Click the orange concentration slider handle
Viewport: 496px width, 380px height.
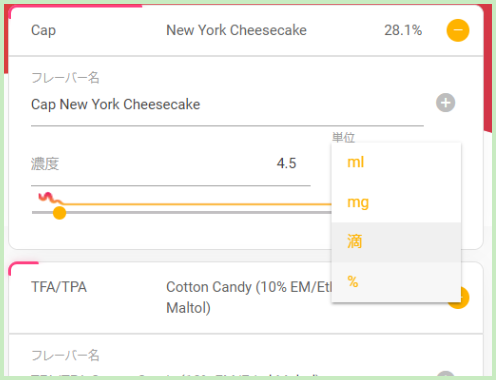click(x=59, y=213)
